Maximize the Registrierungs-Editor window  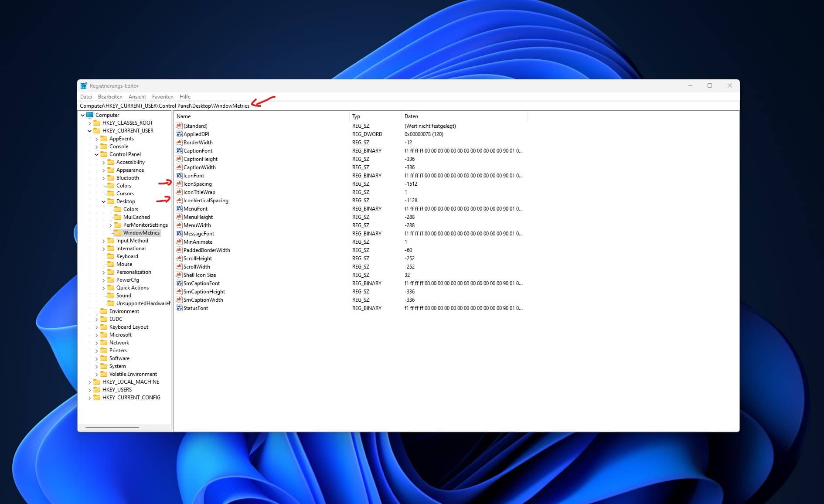click(x=710, y=85)
